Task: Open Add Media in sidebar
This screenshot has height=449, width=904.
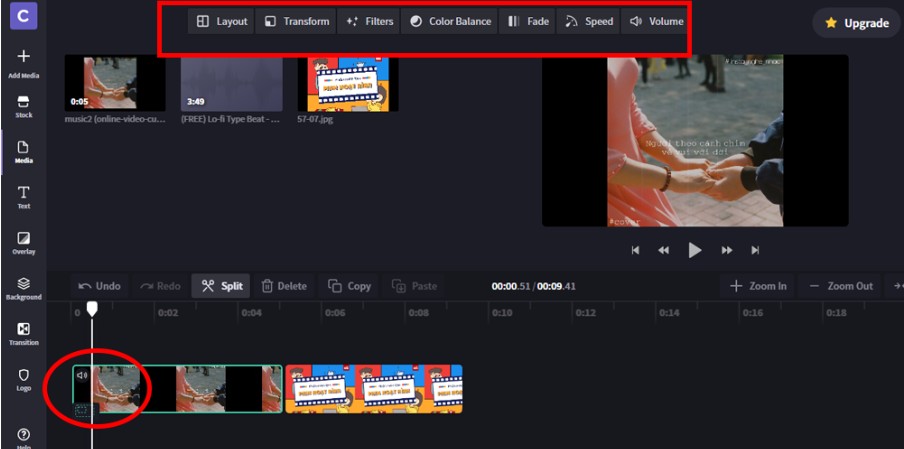Action: coord(24,64)
